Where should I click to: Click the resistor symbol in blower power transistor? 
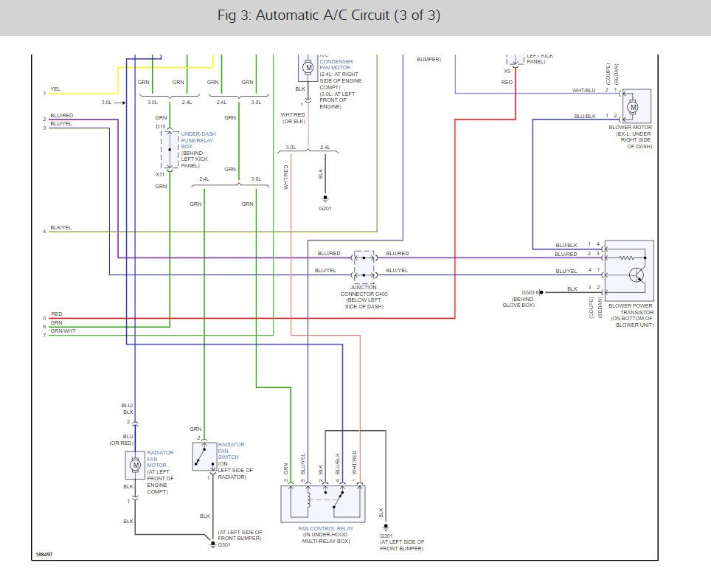(626, 257)
